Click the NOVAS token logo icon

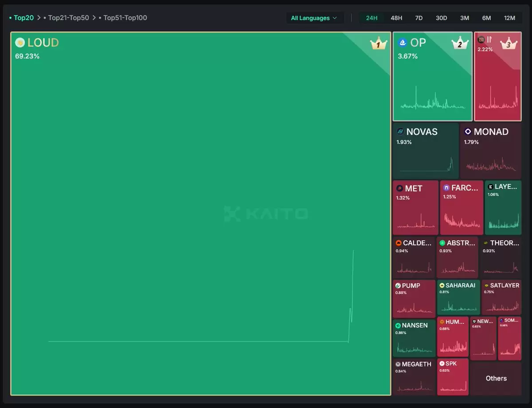tap(400, 132)
